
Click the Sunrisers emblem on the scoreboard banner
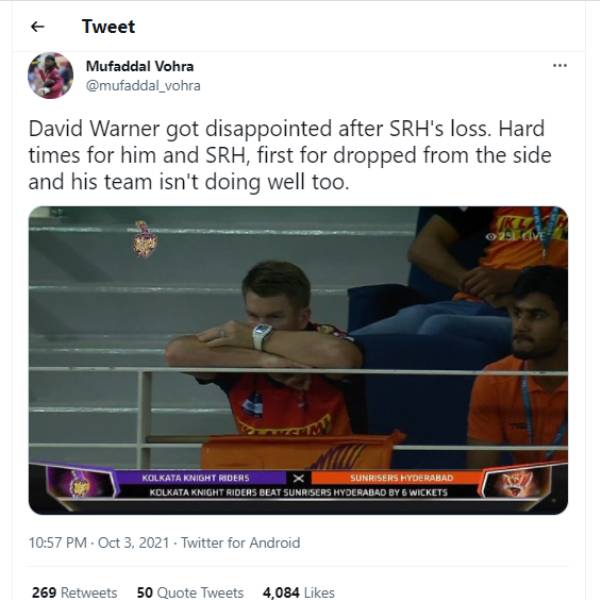click(516, 483)
